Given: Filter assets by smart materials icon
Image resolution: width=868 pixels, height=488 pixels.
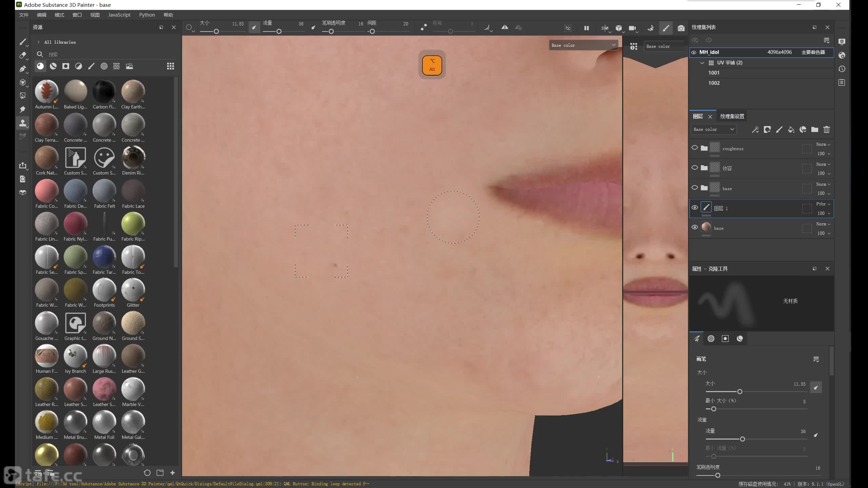Looking at the screenshot, I should 53,66.
